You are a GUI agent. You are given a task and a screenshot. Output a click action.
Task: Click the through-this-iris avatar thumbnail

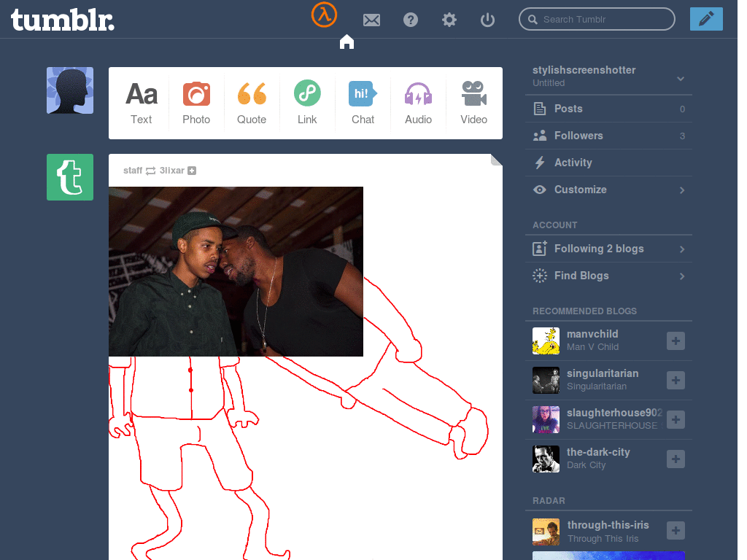[546, 532]
